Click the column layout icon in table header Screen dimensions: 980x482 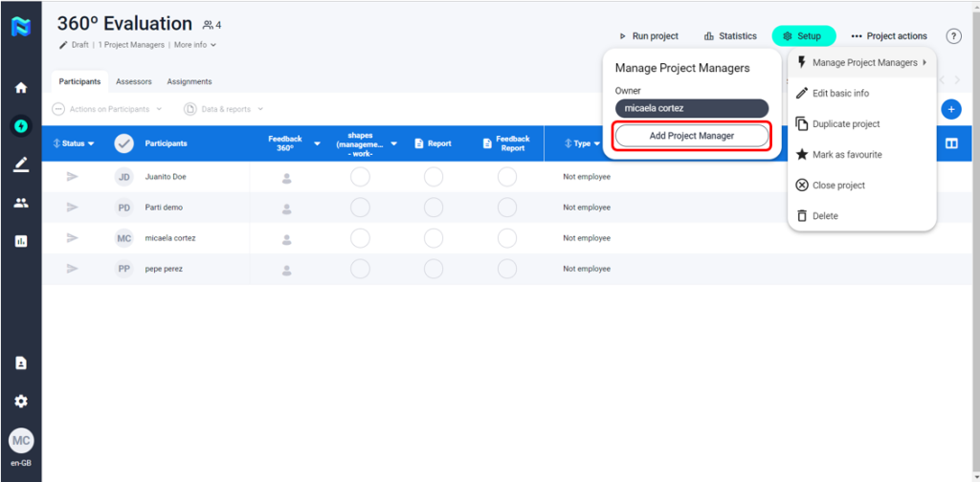(951, 143)
